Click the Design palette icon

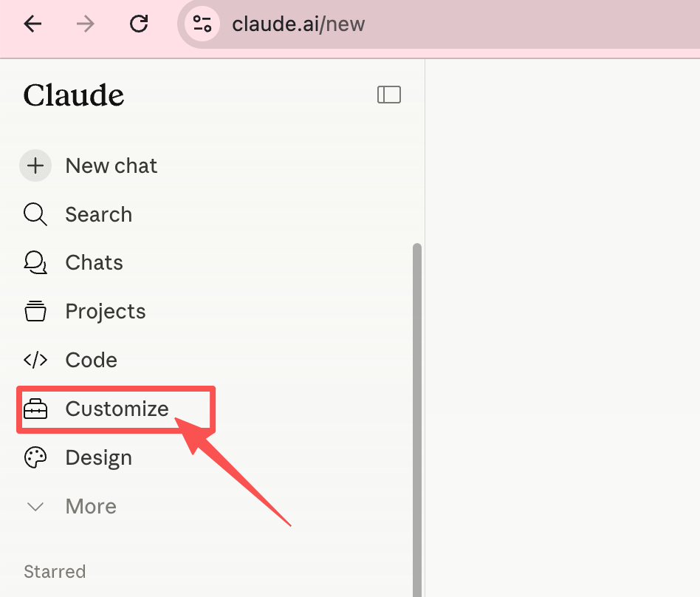click(x=35, y=457)
